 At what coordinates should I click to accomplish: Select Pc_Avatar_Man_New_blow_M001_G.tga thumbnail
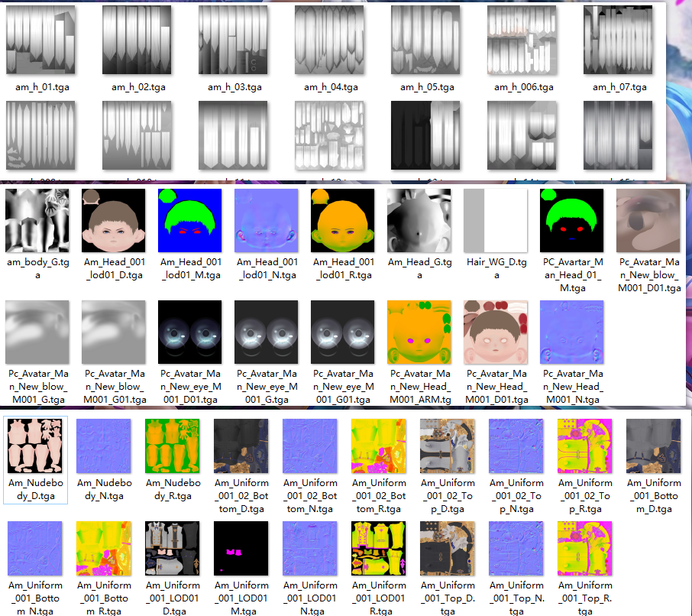[x=37, y=332]
